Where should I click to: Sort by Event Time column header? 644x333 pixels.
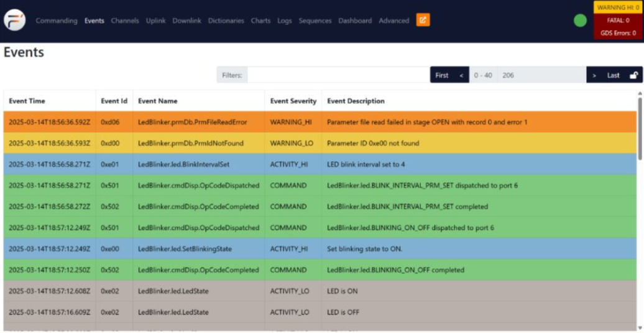tap(27, 101)
